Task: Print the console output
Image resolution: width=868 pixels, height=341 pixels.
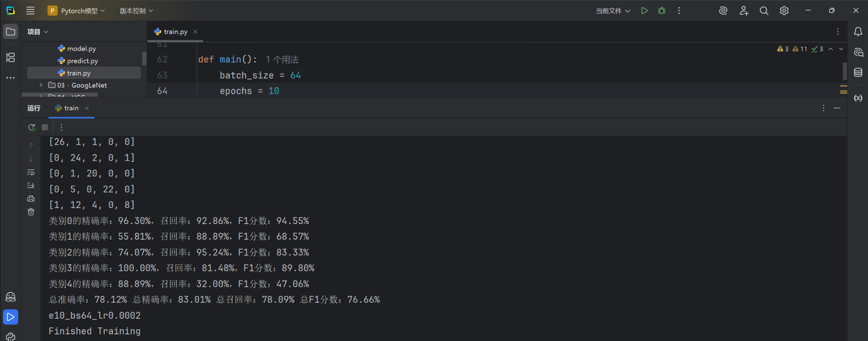Action: click(31, 199)
